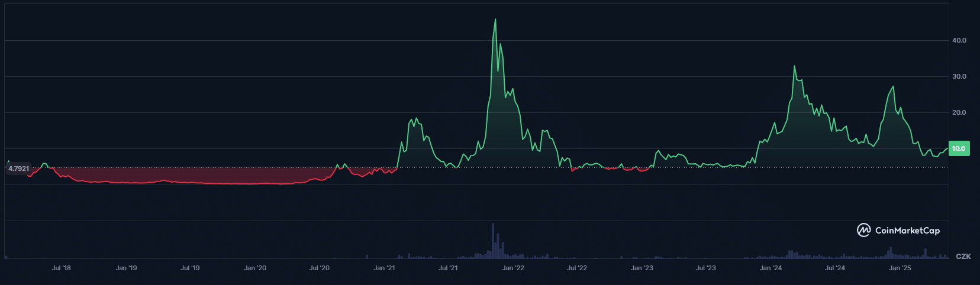Click the 4.7921 baseline price label
The image size is (980, 285).
click(x=18, y=169)
